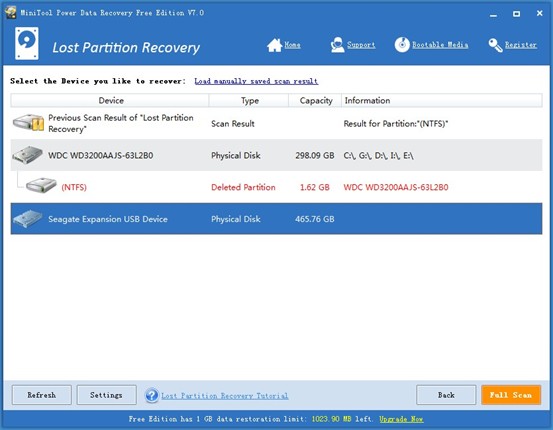Select the WDC WD3200AAJS-63L2B0 device name

pos(101,156)
